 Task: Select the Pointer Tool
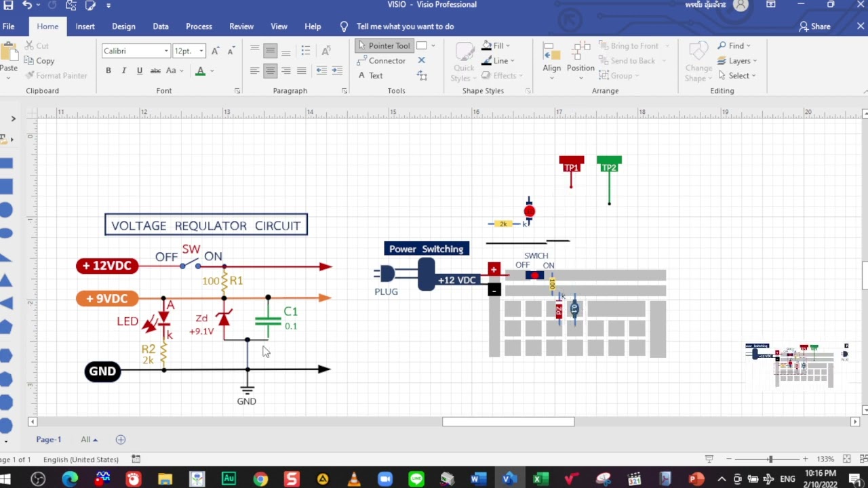click(x=383, y=45)
